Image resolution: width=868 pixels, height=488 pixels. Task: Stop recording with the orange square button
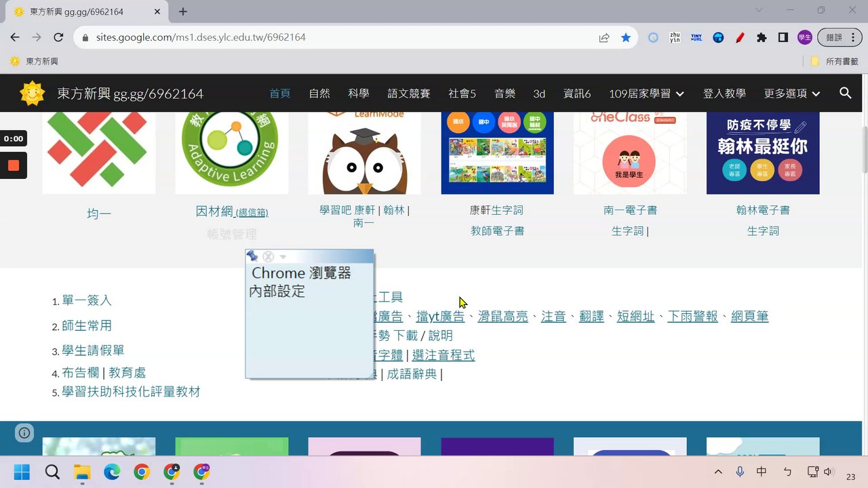(x=14, y=165)
